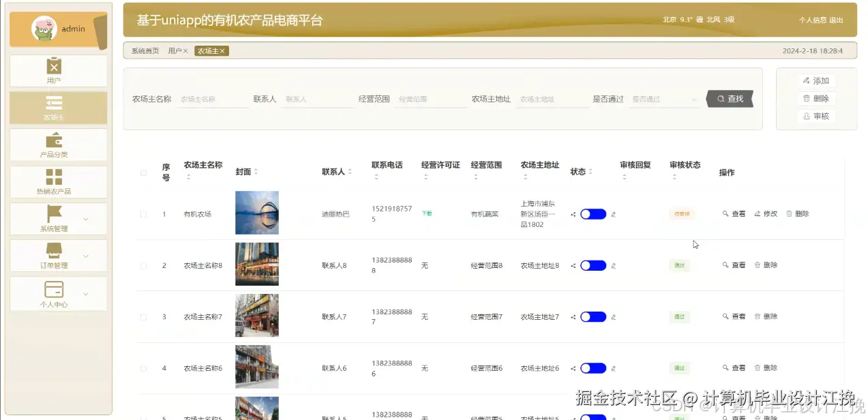868x420 pixels.
Task: Click the 经营范围 search input
Action: point(430,100)
